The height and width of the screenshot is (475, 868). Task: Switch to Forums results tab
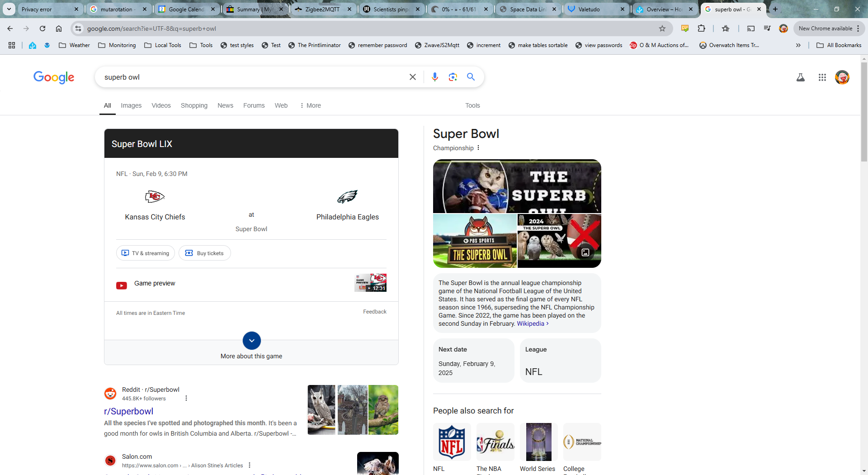pyautogui.click(x=254, y=105)
